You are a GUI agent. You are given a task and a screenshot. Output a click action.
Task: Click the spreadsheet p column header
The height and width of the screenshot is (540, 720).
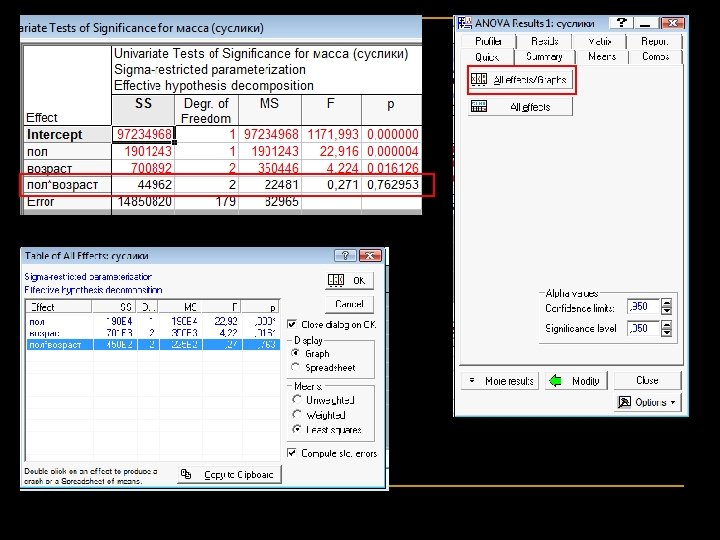391,110
